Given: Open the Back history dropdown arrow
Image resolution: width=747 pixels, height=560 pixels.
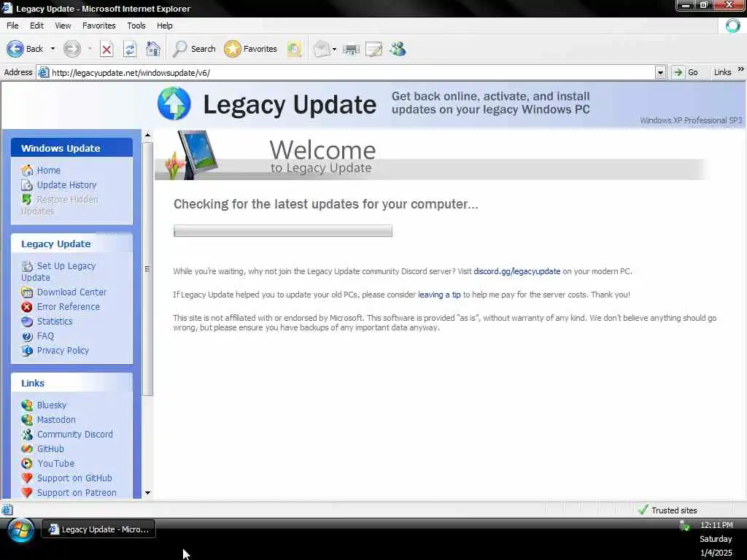Looking at the screenshot, I should pos(53,49).
